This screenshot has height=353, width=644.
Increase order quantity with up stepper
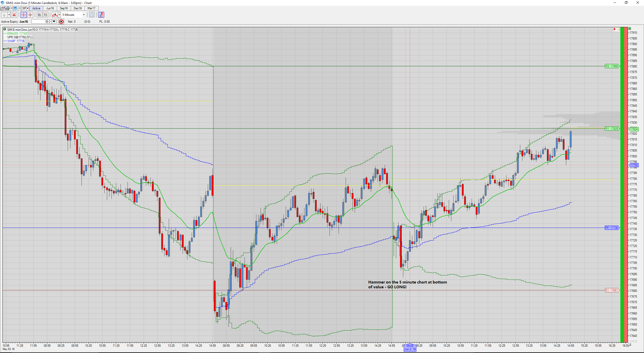click(50, 21)
